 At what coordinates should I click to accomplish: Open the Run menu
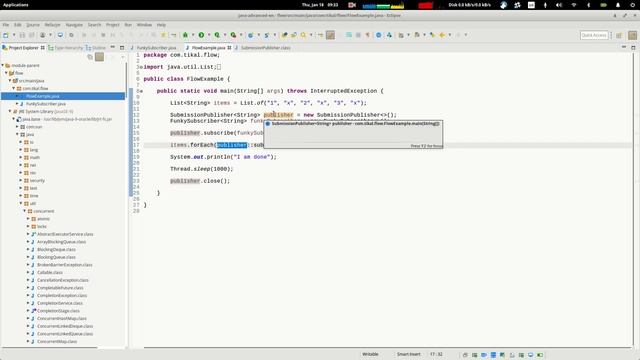(x=128, y=25)
